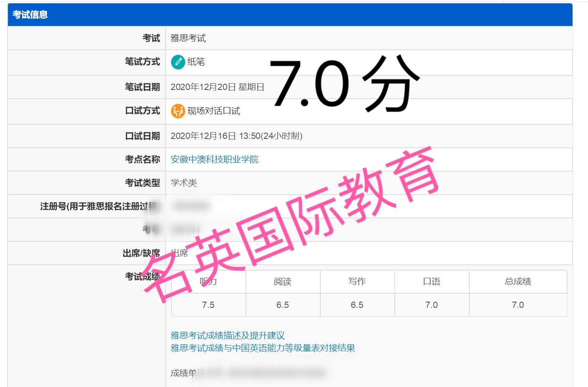Select the date 2020年12月20日 星期日
Screen dimensions: 588x387
point(217,87)
